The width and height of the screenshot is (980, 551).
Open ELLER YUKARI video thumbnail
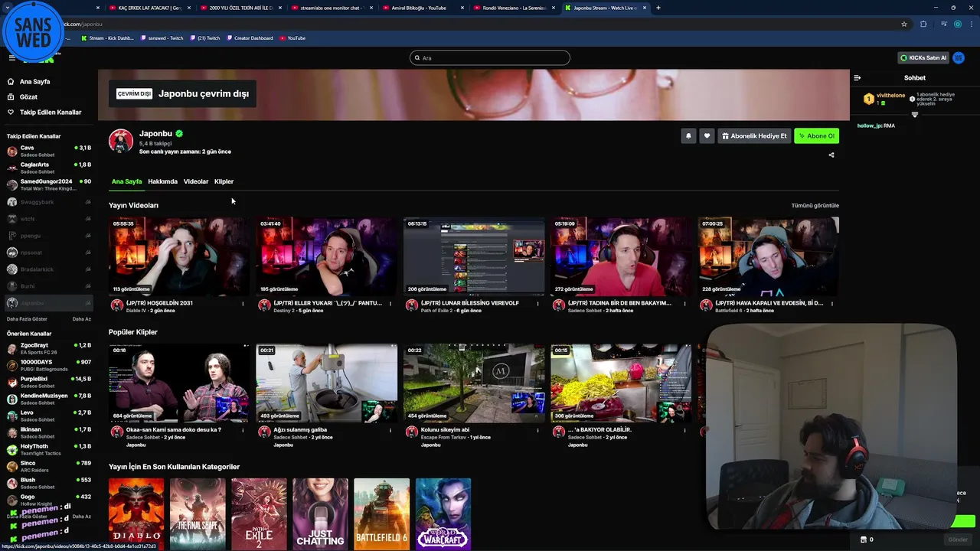pyautogui.click(x=327, y=256)
